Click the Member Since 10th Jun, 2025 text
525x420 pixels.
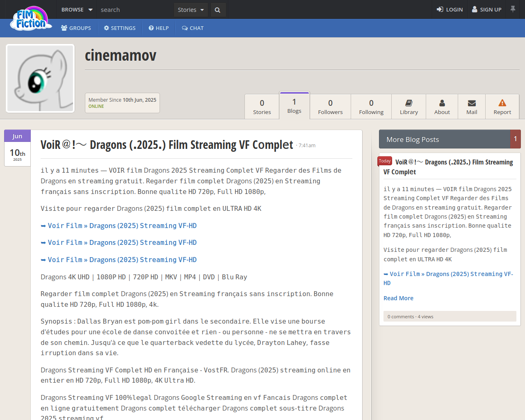click(122, 100)
